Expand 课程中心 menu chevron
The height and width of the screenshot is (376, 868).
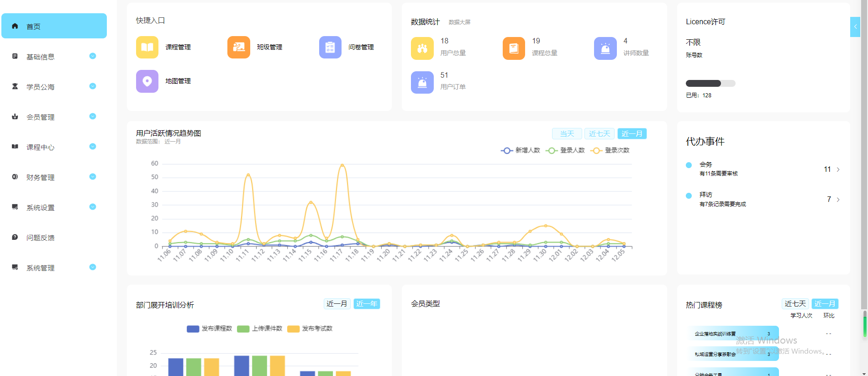click(93, 147)
